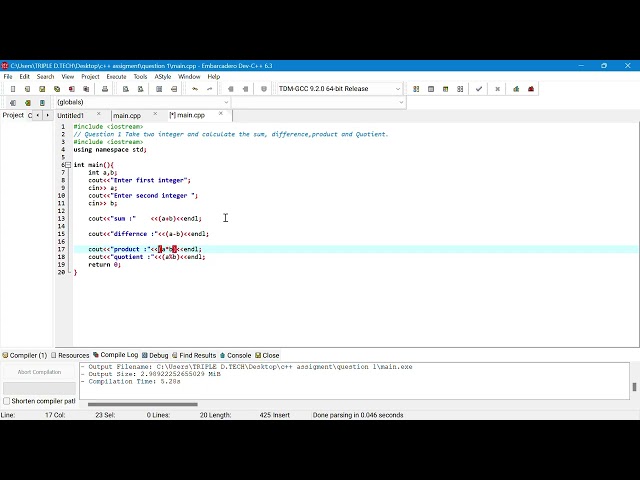The image size is (640, 480).
Task: Click the Run toolbar icon
Action: click(x=431, y=89)
